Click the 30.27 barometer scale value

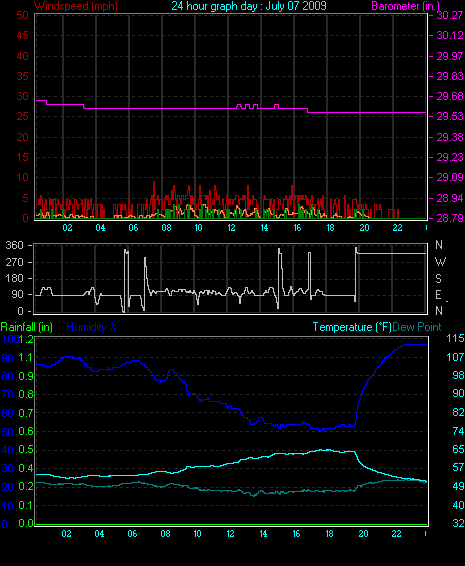pos(450,15)
